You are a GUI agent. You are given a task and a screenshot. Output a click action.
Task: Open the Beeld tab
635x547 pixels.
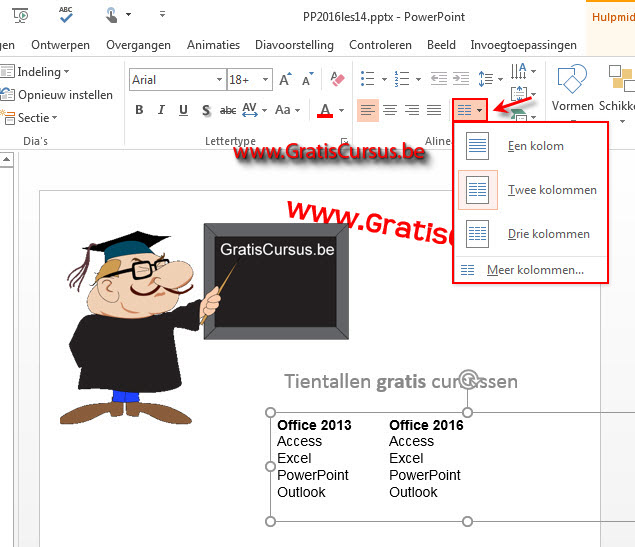coord(441,45)
